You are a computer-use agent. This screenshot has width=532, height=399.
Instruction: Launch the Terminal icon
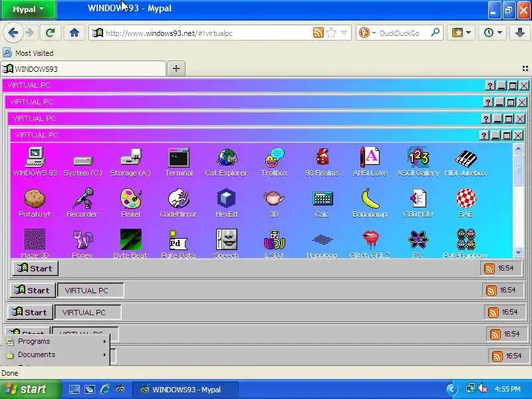tap(179, 162)
